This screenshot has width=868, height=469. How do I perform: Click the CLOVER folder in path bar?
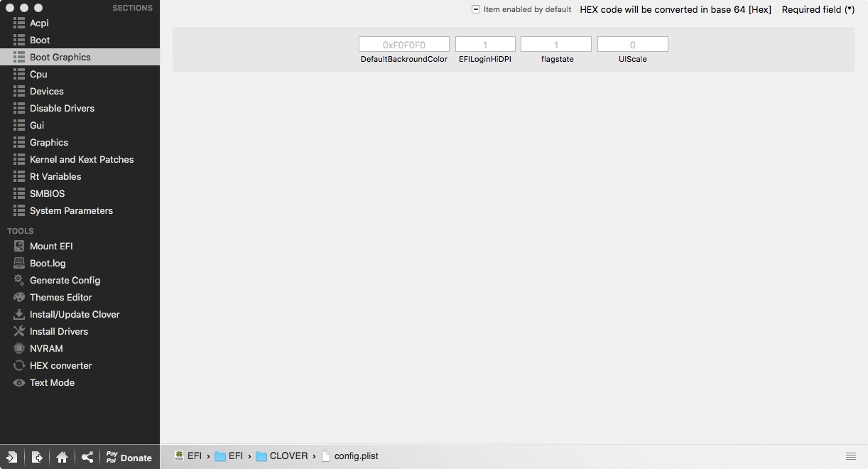(x=282, y=455)
